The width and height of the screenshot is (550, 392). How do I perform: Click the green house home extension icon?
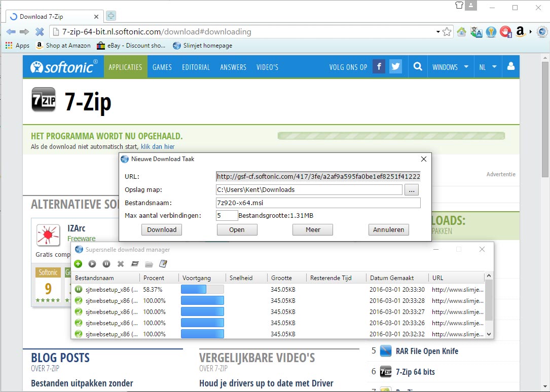pyautogui.click(x=462, y=32)
